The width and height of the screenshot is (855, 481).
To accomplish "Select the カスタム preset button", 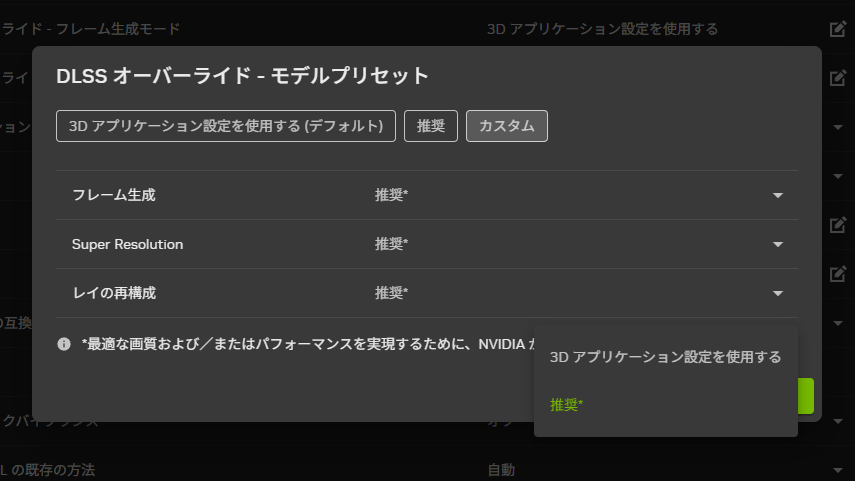I will point(506,126).
